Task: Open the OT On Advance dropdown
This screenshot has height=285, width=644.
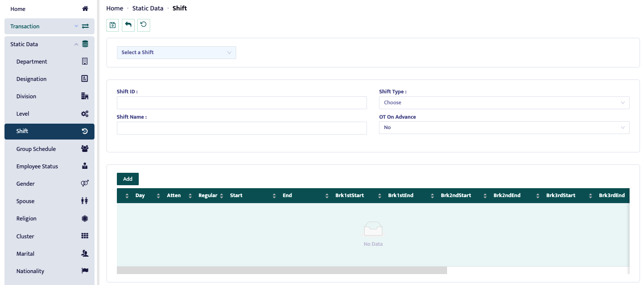Action: tap(504, 128)
